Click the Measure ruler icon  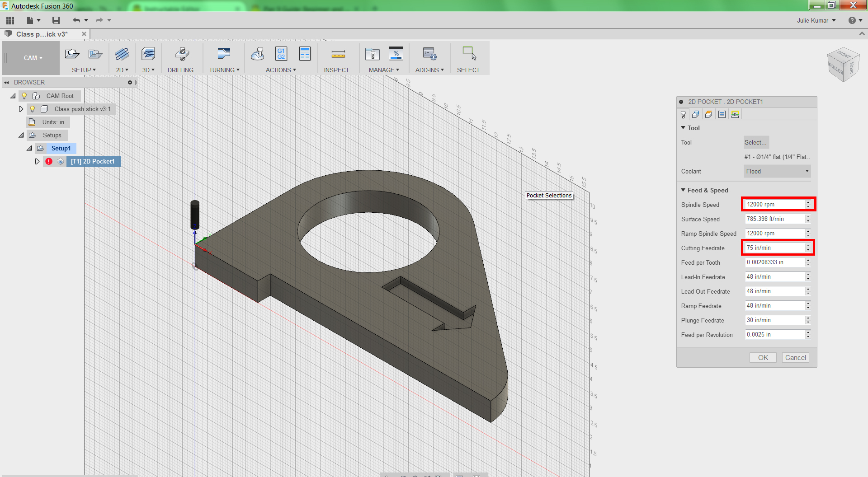pyautogui.click(x=338, y=54)
